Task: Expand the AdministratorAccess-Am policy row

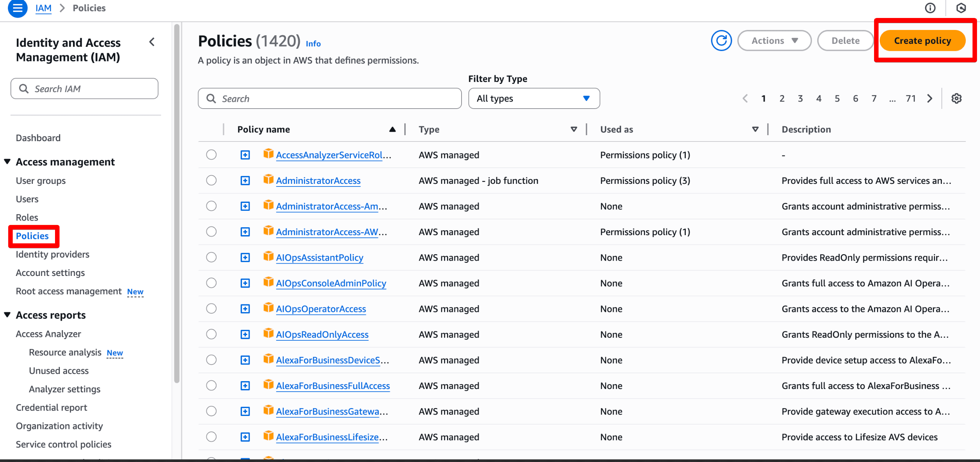Action: pos(246,206)
